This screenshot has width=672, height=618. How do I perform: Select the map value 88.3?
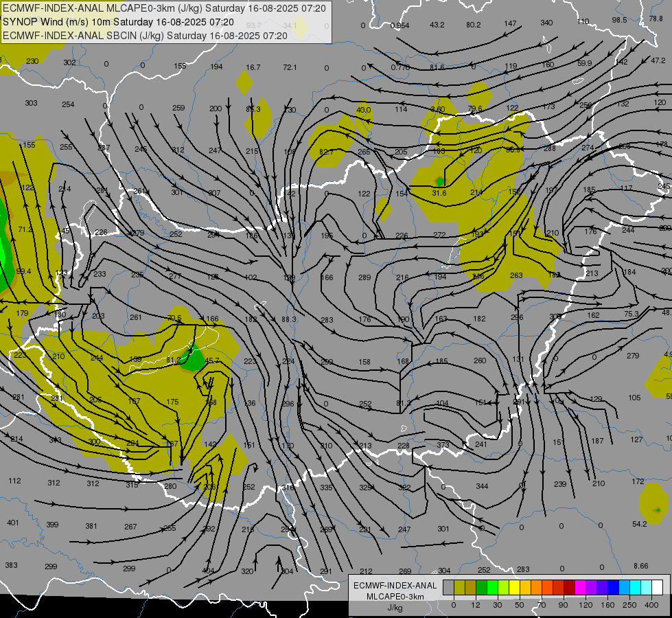[289, 319]
